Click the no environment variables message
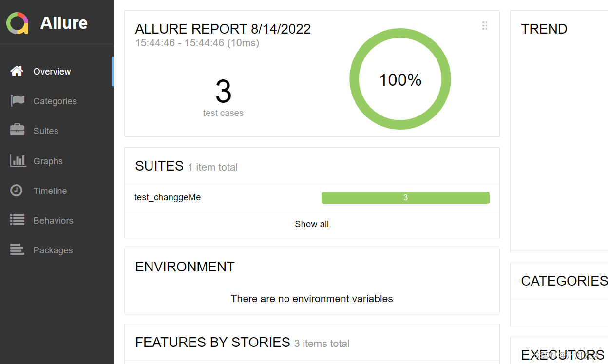Screen dimensions: 608x364 pos(312,299)
